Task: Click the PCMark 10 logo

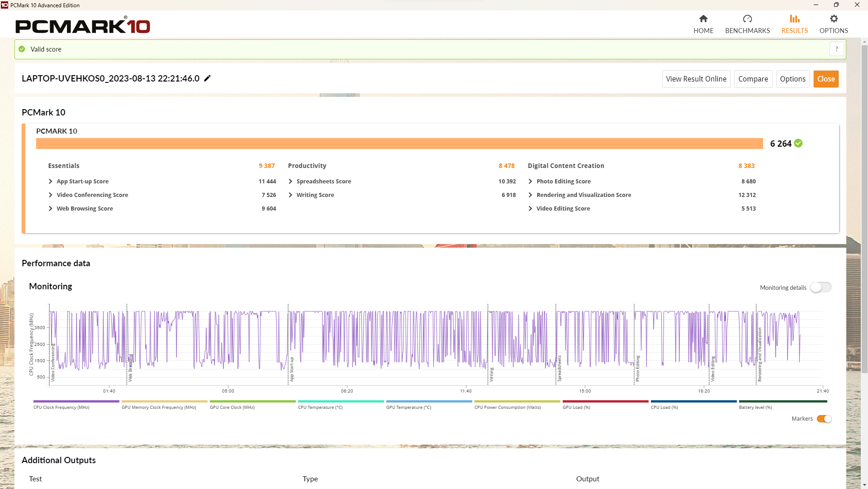Action: click(83, 26)
